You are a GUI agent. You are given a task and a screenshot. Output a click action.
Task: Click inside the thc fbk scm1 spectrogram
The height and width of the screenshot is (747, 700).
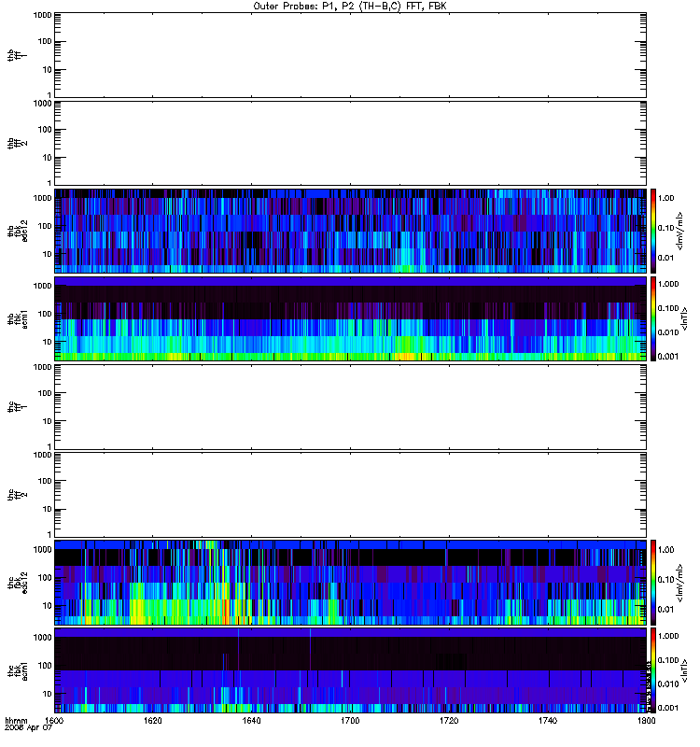click(350, 670)
